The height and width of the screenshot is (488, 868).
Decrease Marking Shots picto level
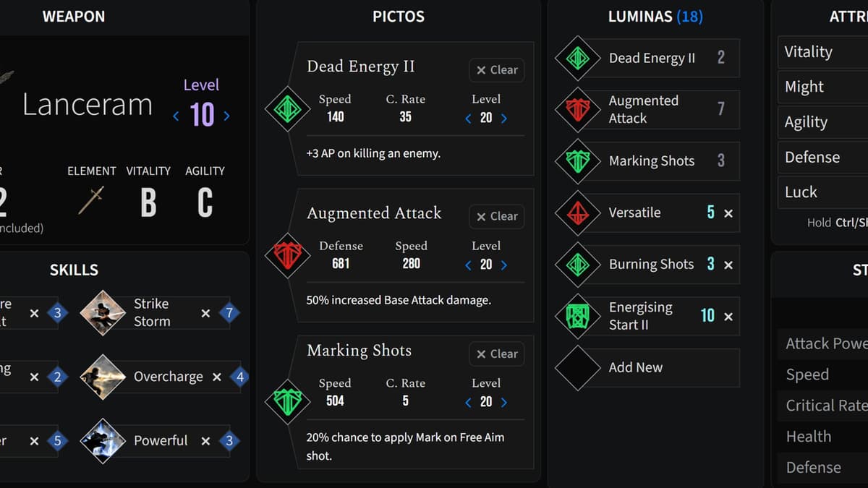[468, 403]
